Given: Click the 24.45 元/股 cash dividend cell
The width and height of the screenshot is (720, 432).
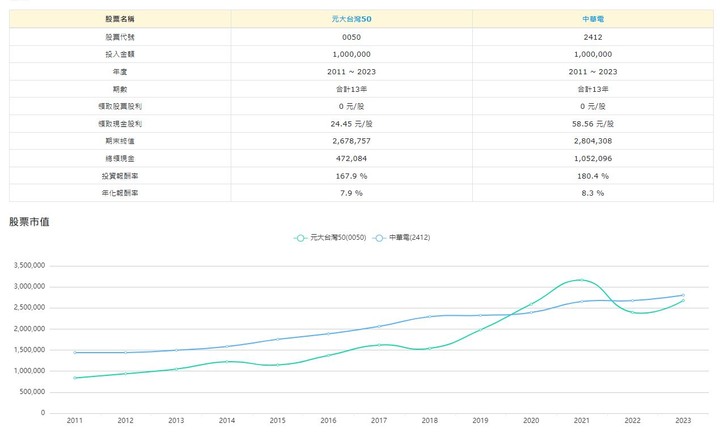Looking at the screenshot, I should pyautogui.click(x=351, y=123).
